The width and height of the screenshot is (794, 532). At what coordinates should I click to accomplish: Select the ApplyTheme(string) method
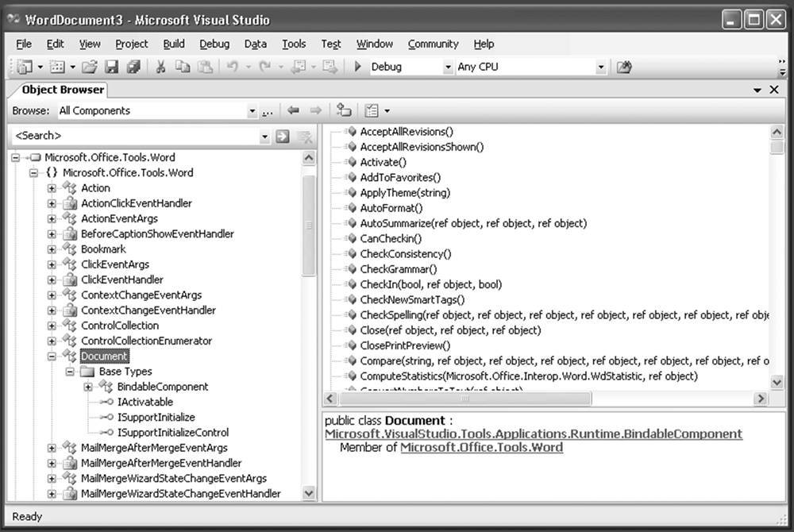tap(405, 193)
